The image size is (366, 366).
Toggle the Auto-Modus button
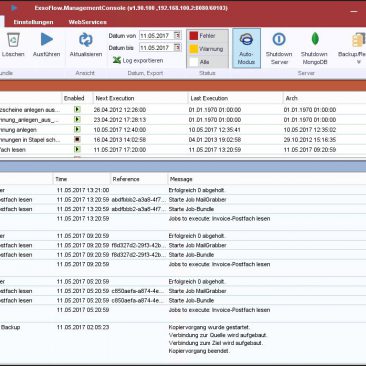pyautogui.click(x=246, y=48)
